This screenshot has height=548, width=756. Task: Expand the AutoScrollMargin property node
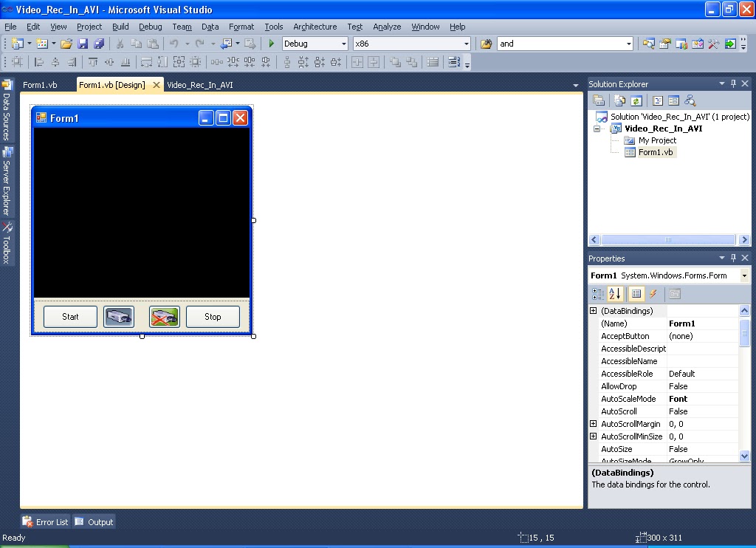point(594,423)
